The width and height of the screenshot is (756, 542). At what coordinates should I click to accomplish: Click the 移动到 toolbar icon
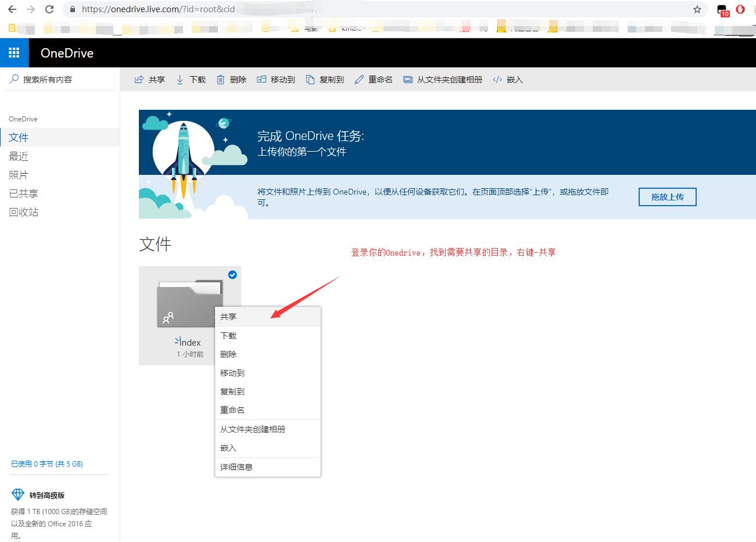point(261,80)
